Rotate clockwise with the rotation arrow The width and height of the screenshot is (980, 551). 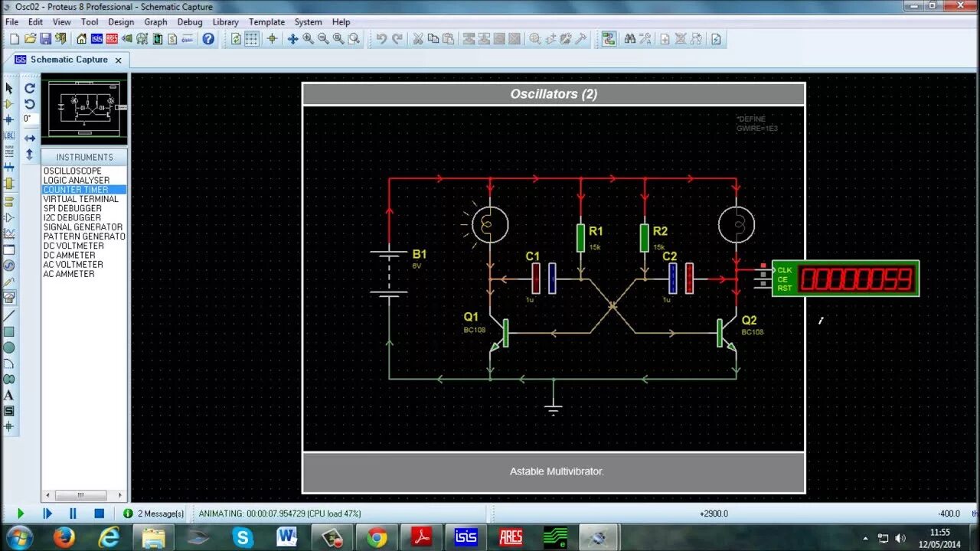click(30, 88)
